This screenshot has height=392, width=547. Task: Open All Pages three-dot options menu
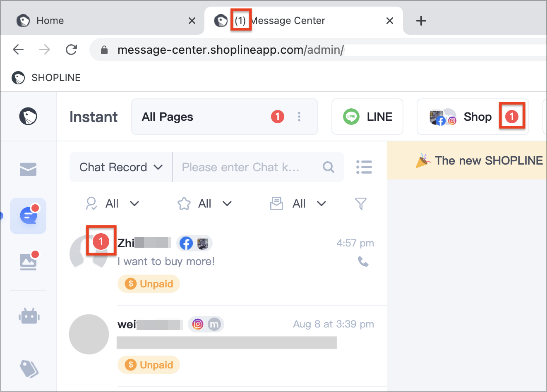click(299, 117)
